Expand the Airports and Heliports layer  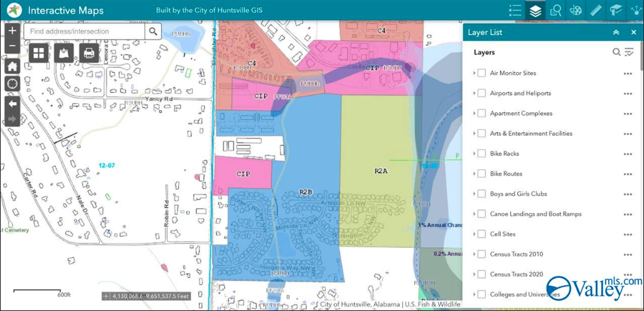(x=474, y=93)
